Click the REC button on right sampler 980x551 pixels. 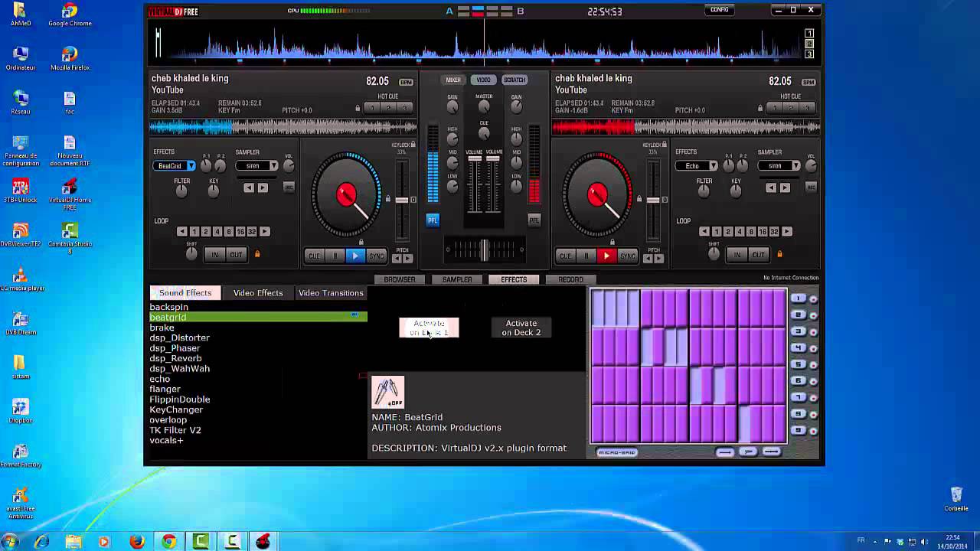click(x=811, y=187)
